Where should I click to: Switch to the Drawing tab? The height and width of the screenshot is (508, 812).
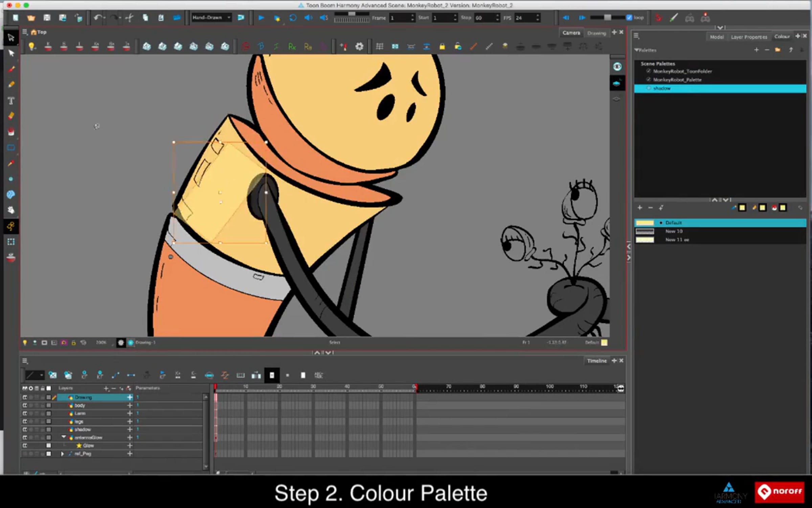pyautogui.click(x=596, y=33)
